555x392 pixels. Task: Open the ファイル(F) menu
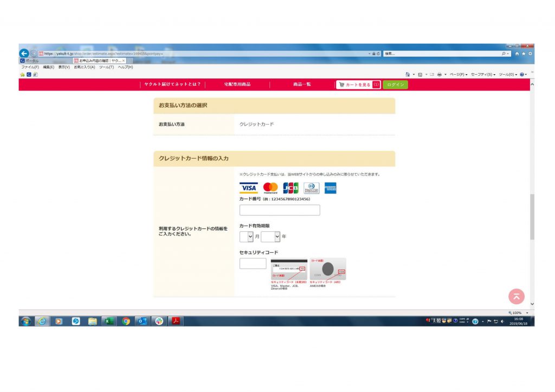tap(30, 67)
